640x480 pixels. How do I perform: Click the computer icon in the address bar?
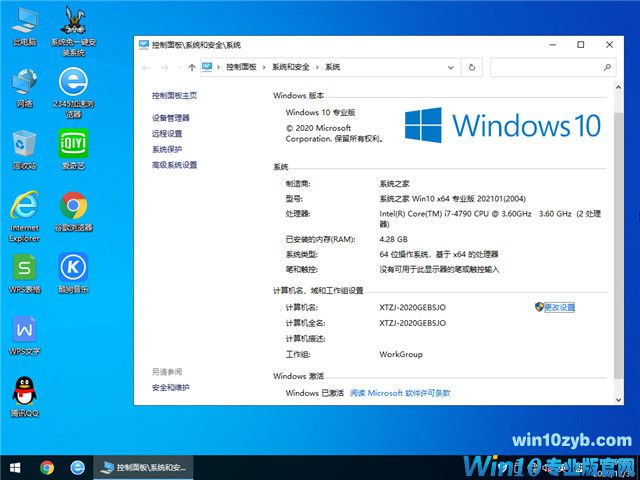pyautogui.click(x=207, y=67)
